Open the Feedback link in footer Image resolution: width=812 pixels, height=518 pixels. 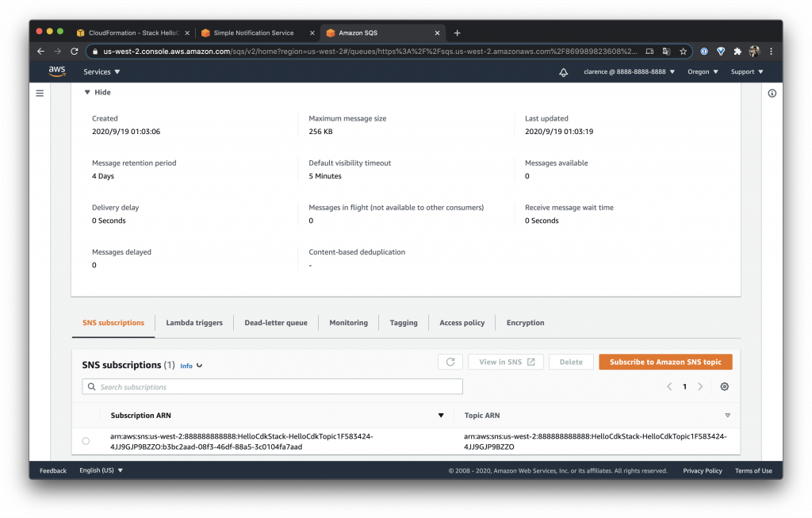coord(53,470)
